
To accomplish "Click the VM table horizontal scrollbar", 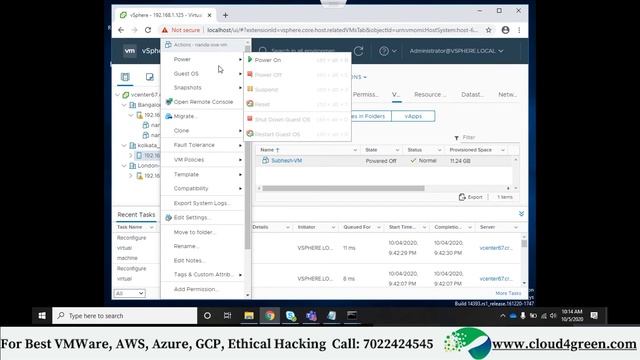I will click(343, 188).
